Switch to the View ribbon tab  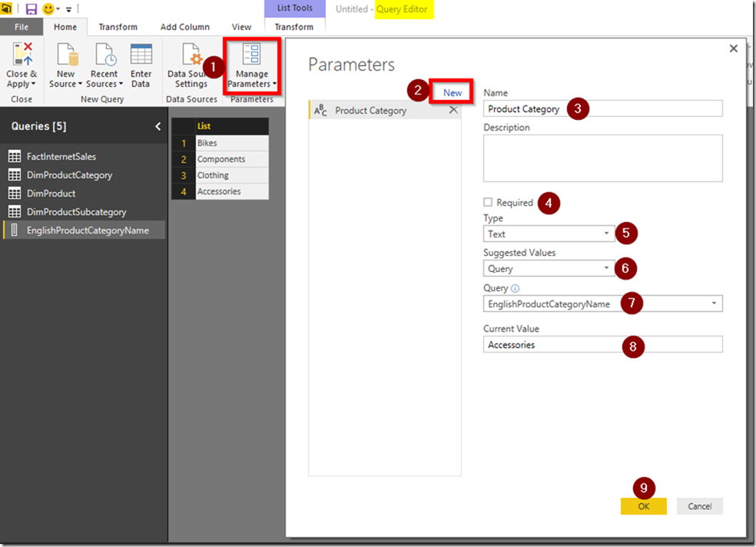(241, 27)
